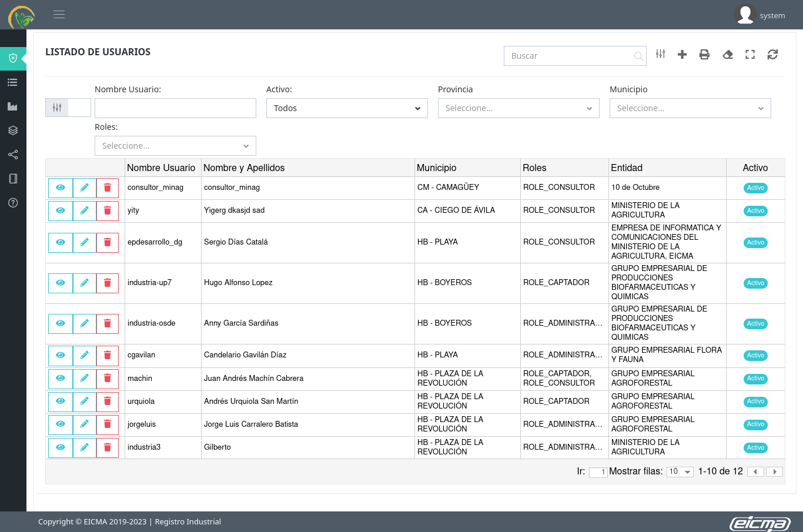Click the Activo status badge for urquiola

click(x=755, y=401)
